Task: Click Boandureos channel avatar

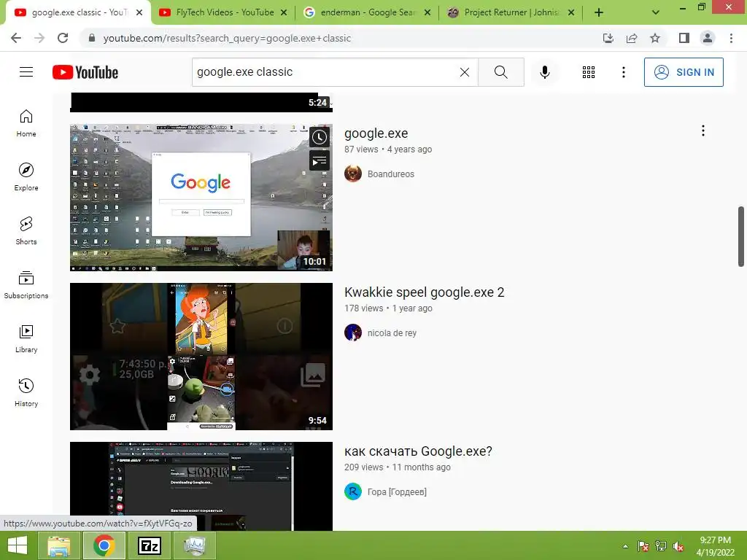Action: coord(353,174)
